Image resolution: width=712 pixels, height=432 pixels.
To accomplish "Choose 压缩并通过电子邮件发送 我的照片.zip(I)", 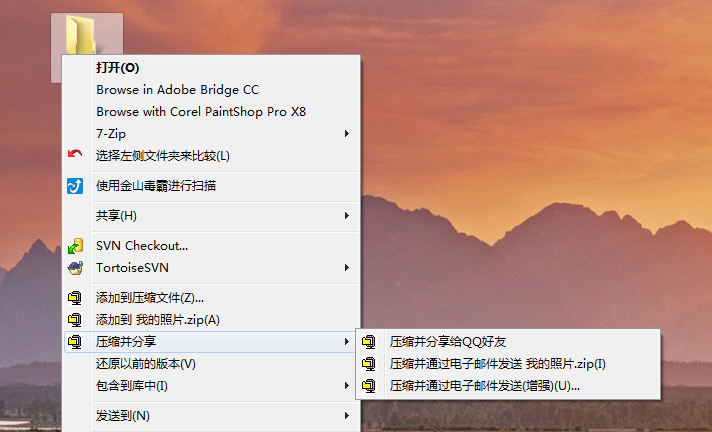I will (x=497, y=363).
